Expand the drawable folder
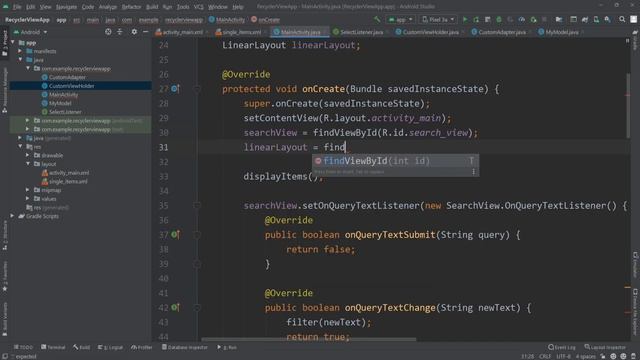640x360 pixels. click(27, 155)
